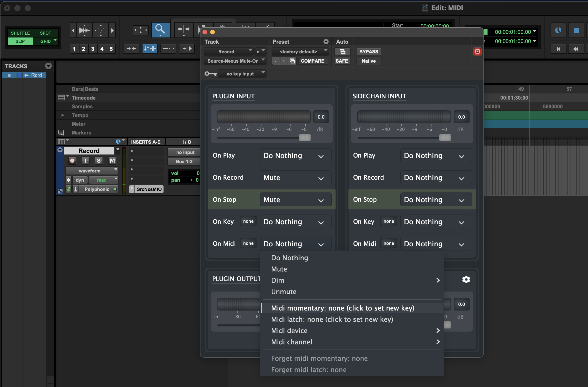Click the Tab to Transients icon

[x=131, y=49]
